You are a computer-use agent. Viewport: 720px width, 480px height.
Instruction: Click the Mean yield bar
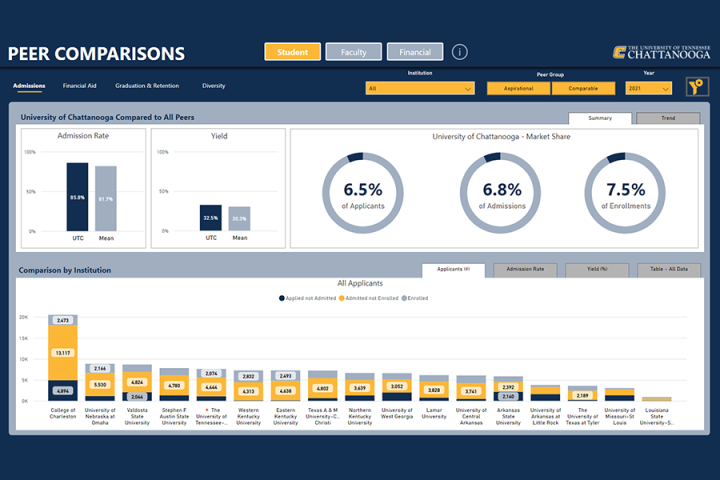(x=239, y=219)
